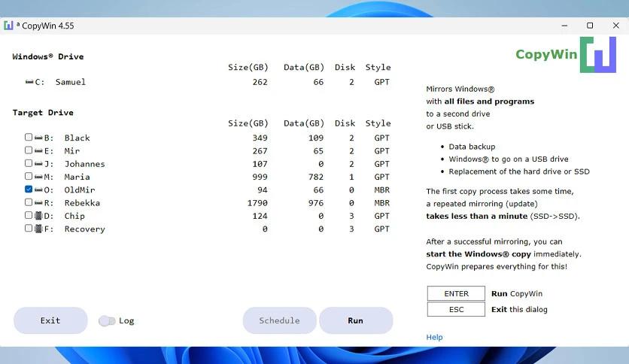Screen dimensions: 629x364
Task: Click the CopyWin title bar app icon
Action: coord(8,26)
